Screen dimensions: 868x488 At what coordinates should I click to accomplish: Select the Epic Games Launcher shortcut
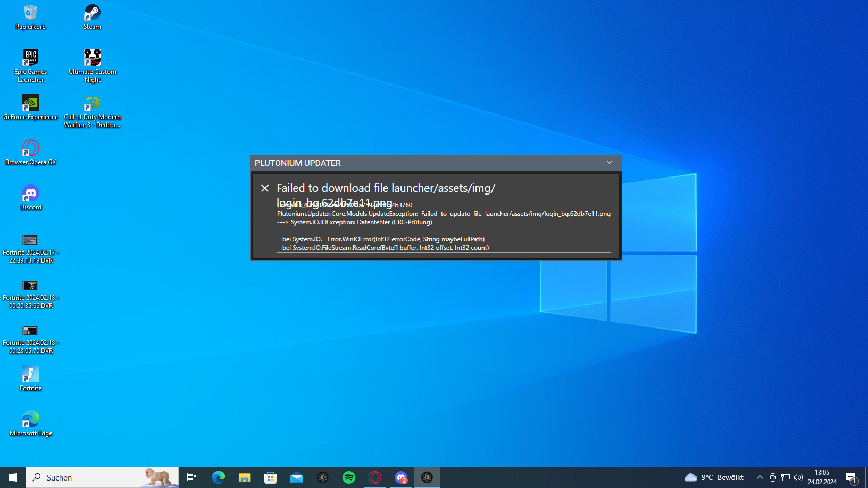[30, 66]
